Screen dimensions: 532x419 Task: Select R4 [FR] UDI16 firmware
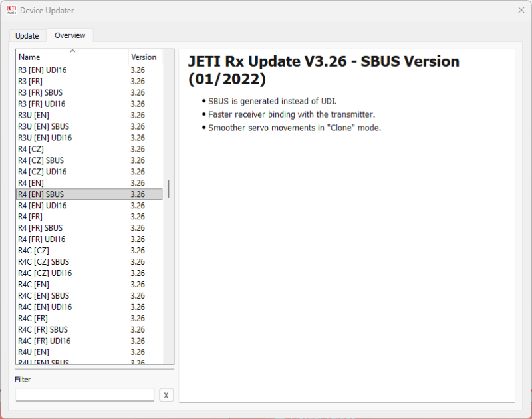[x=41, y=239]
